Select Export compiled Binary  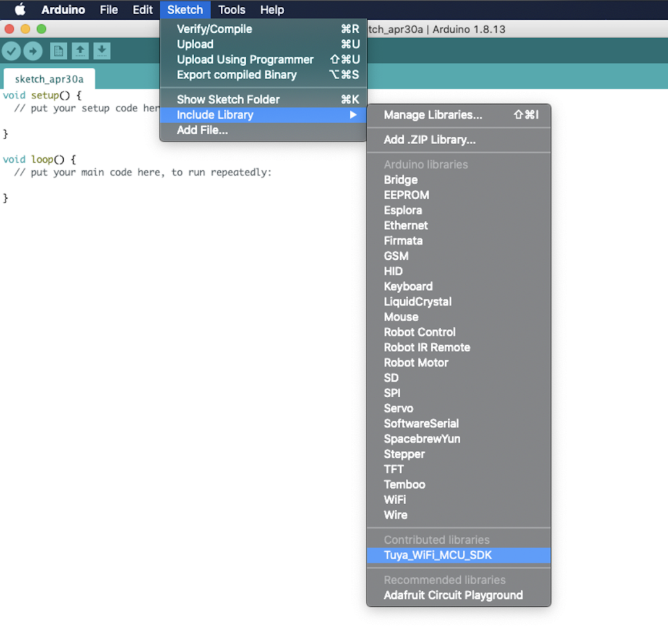pos(263,75)
